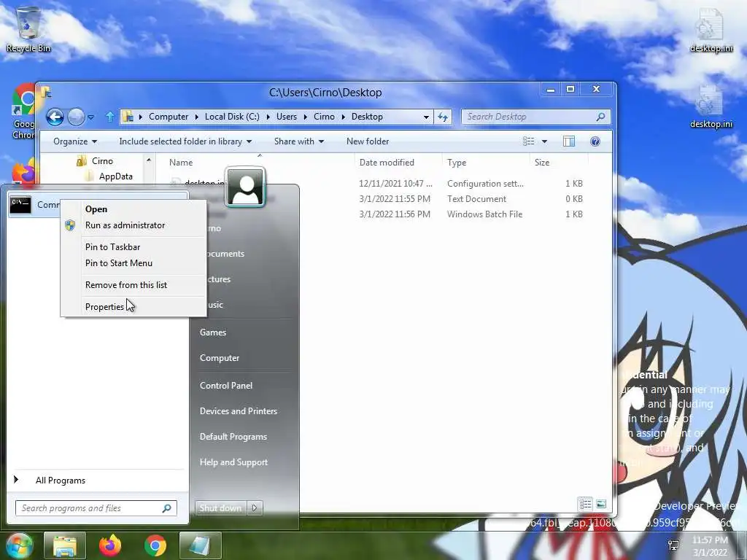Click the user account picture
This screenshot has width=747, height=560.
click(245, 187)
